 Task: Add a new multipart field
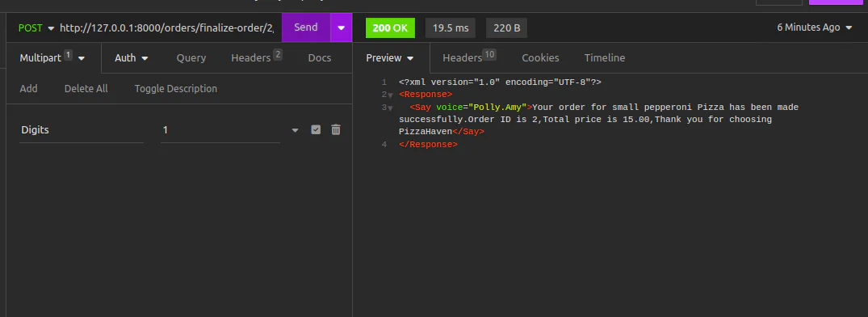click(x=29, y=89)
